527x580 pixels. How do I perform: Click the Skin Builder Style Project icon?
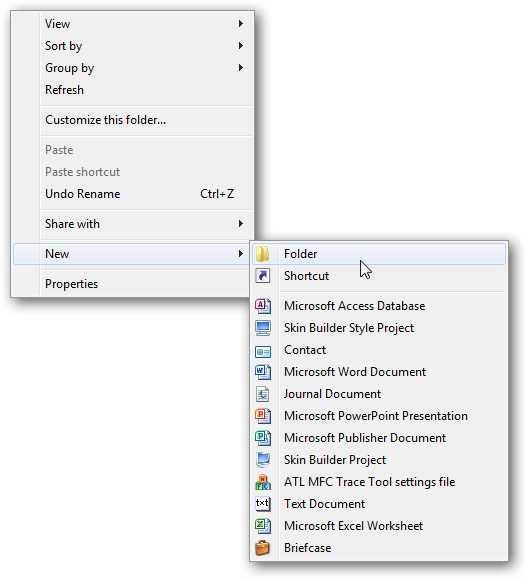coord(263,328)
